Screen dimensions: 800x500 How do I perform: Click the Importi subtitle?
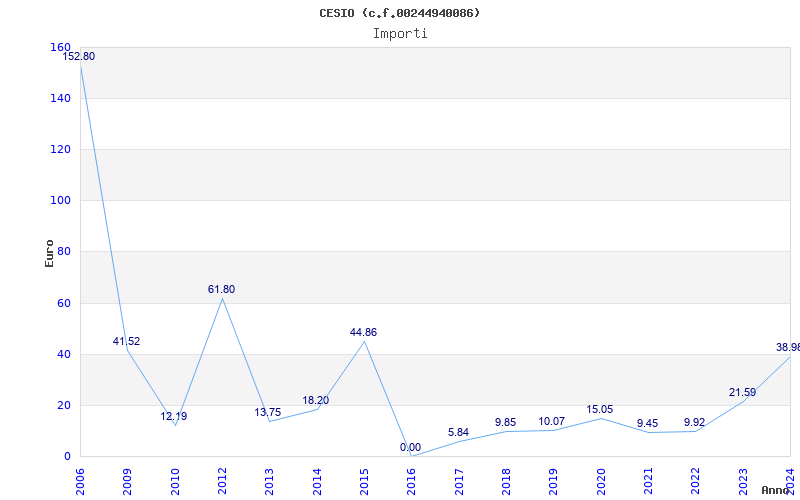(x=399, y=34)
